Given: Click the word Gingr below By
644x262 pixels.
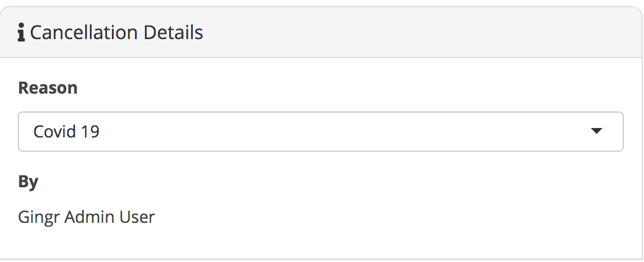Looking at the screenshot, I should click(x=39, y=217).
